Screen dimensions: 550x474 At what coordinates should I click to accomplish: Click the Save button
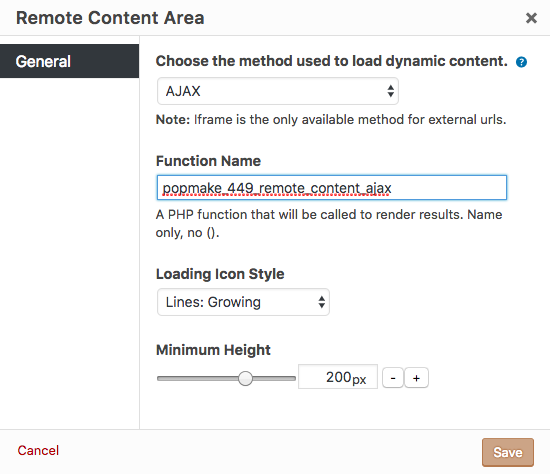[508, 452]
